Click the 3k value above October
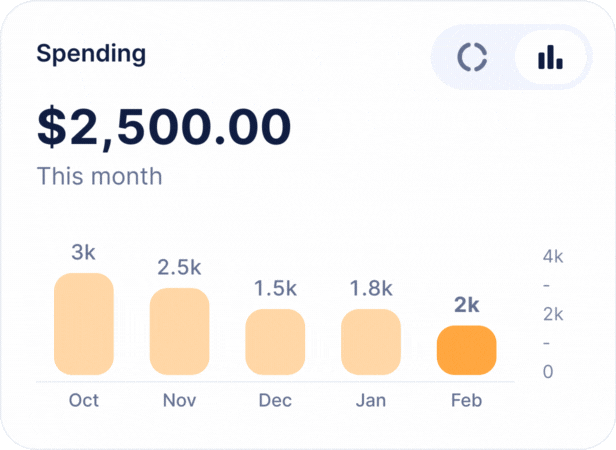The width and height of the screenshot is (616, 450). click(x=84, y=253)
